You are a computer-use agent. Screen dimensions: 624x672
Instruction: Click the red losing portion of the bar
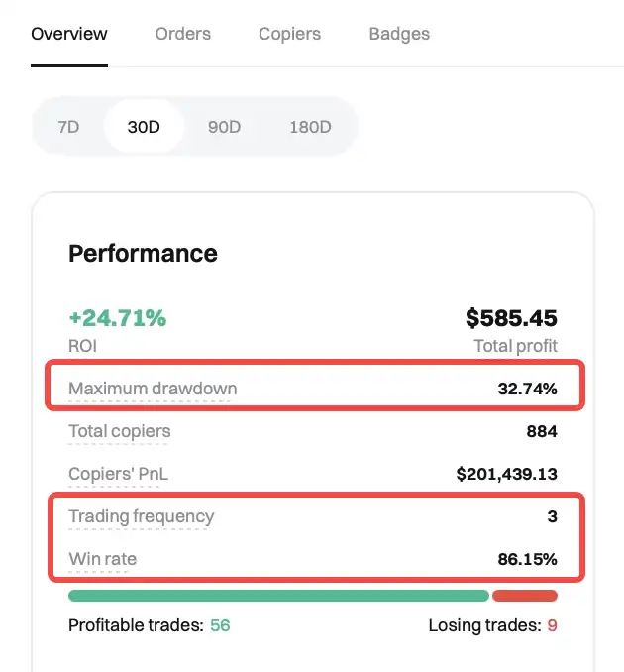tap(525, 596)
